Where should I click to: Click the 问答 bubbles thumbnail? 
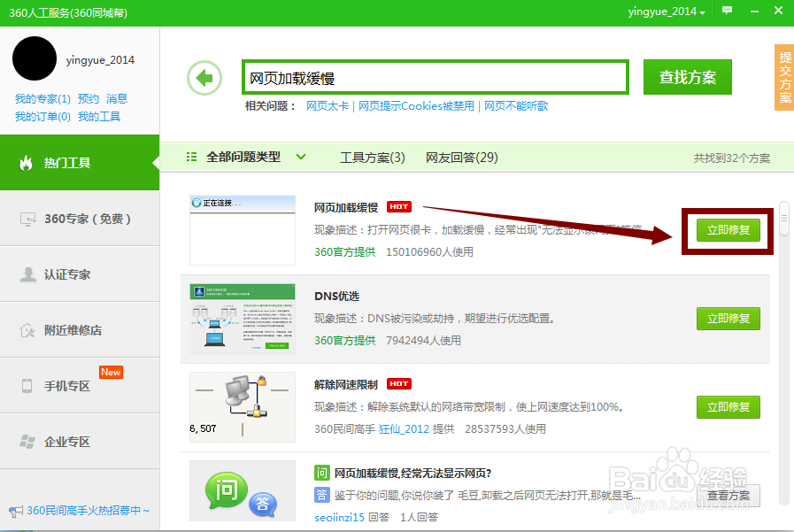tap(242, 490)
